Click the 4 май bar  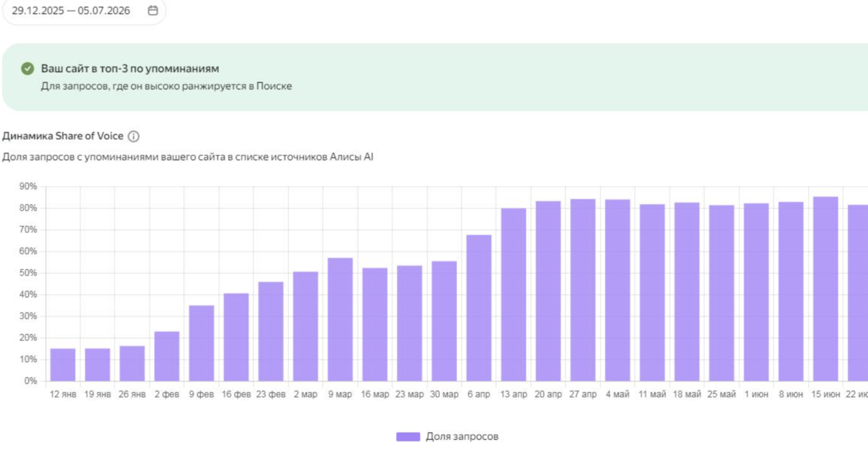tap(617, 291)
